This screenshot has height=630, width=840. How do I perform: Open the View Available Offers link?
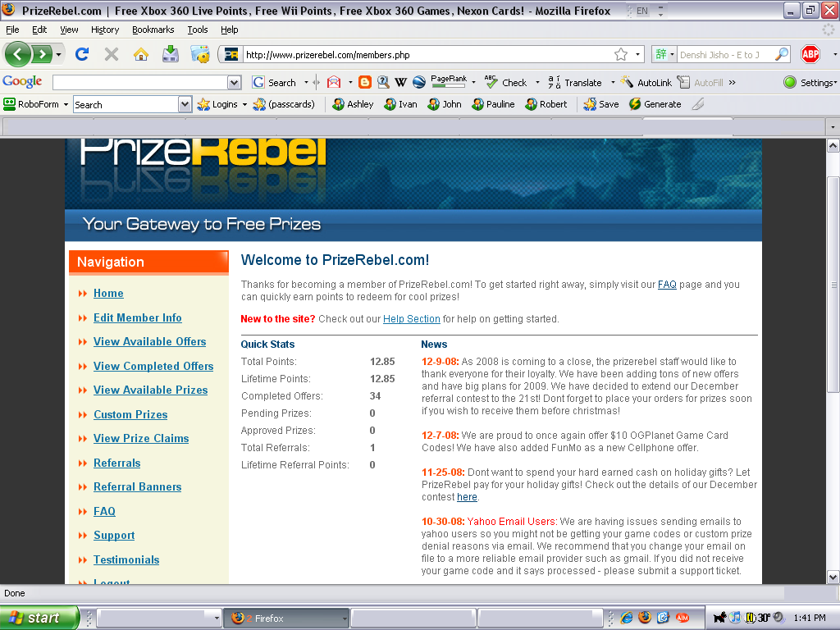coord(149,341)
